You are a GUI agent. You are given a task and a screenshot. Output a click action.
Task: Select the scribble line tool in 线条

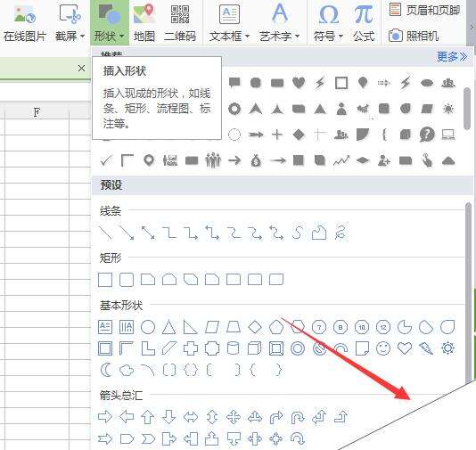tap(341, 233)
